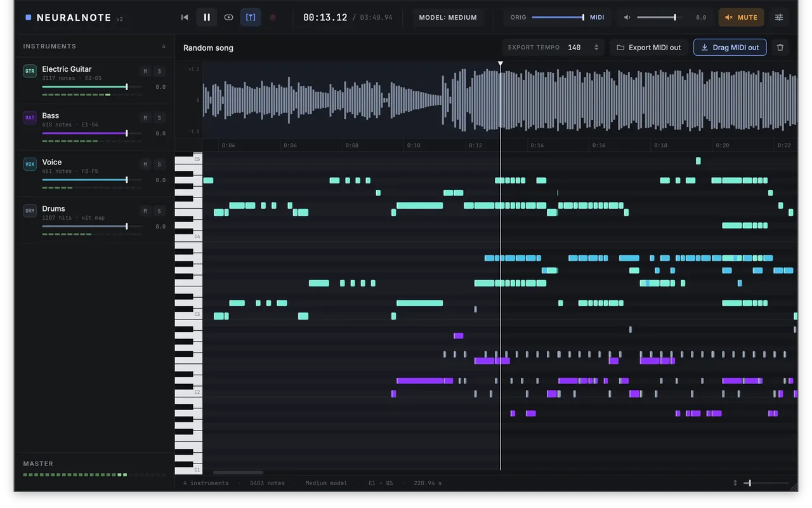Click the red record icon

[273, 17]
